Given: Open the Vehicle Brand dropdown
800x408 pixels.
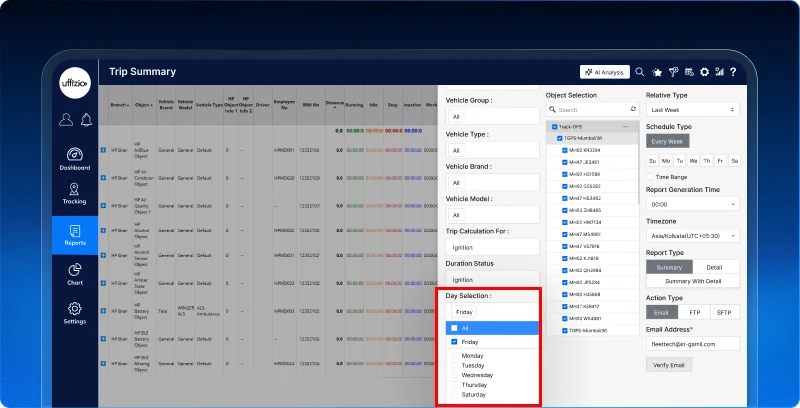Looking at the screenshot, I should pos(492,183).
